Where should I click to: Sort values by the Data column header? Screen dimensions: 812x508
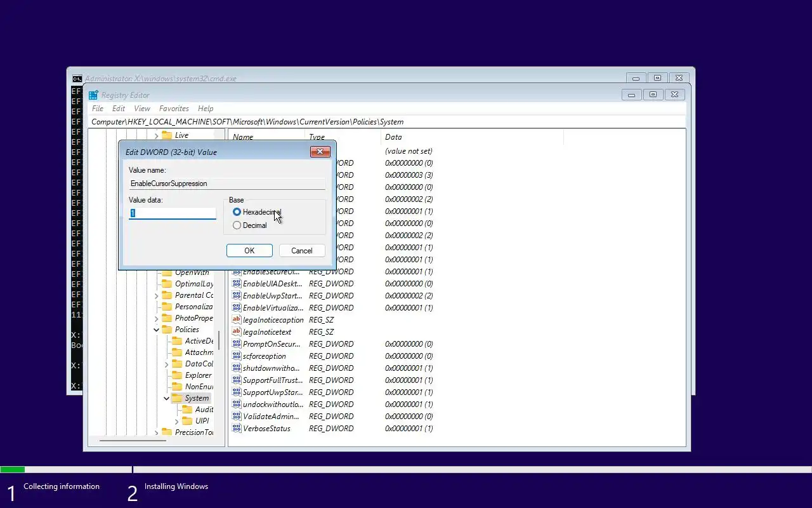472,137
